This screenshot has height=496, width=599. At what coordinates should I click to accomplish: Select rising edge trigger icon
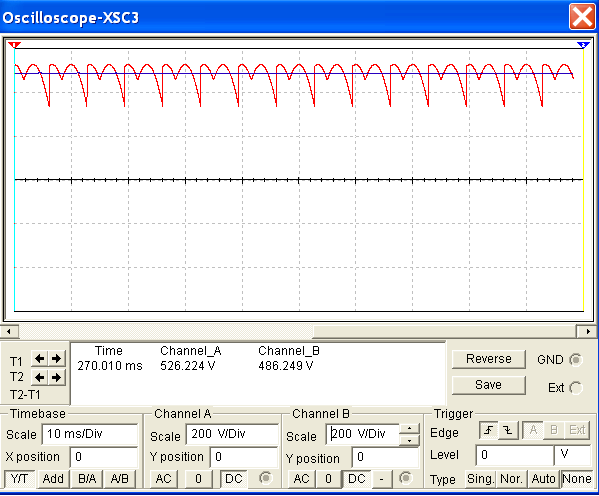coord(489,431)
